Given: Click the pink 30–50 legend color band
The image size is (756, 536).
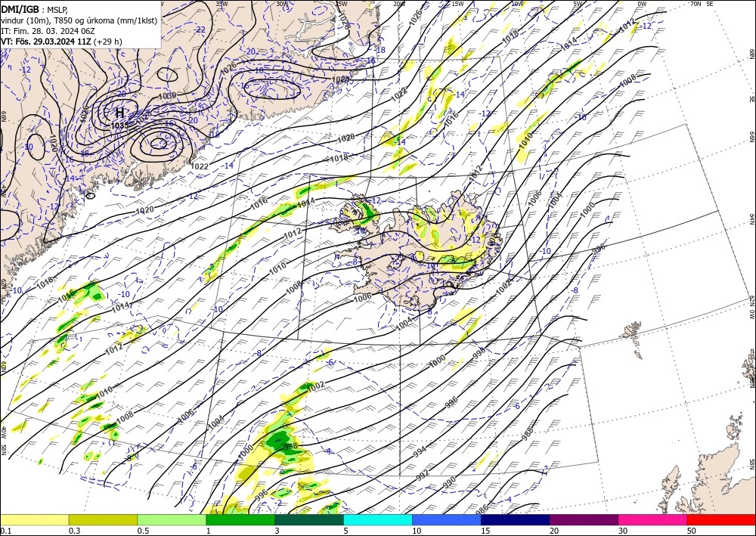Looking at the screenshot, I should [x=653, y=519].
